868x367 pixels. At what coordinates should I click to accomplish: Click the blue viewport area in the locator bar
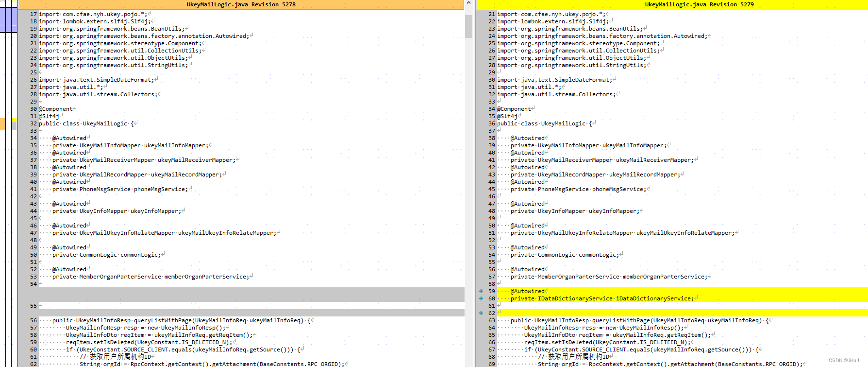pyautogui.click(x=8, y=19)
